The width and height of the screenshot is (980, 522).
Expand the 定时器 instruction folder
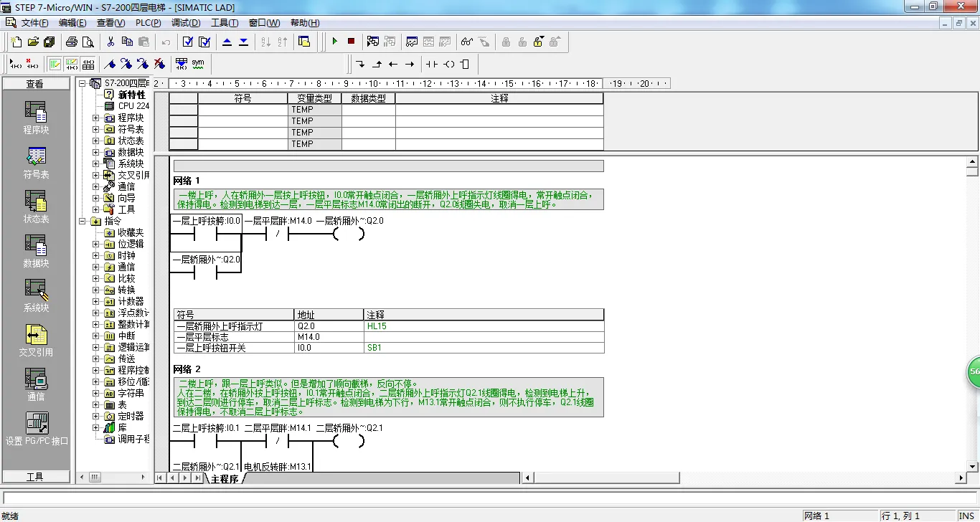pos(95,416)
